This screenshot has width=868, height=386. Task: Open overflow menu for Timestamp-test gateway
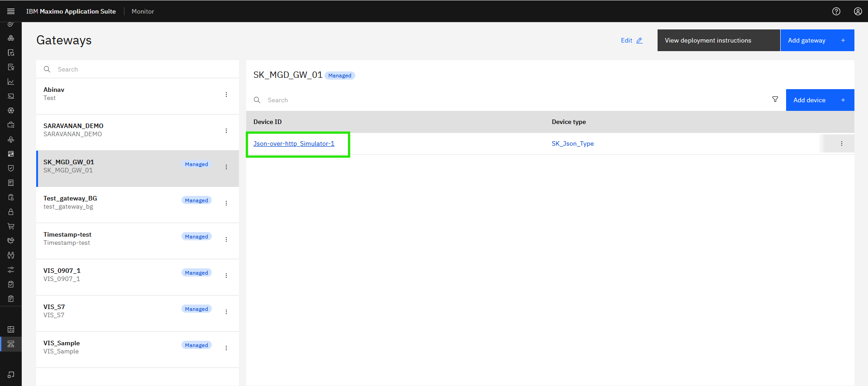click(226, 239)
